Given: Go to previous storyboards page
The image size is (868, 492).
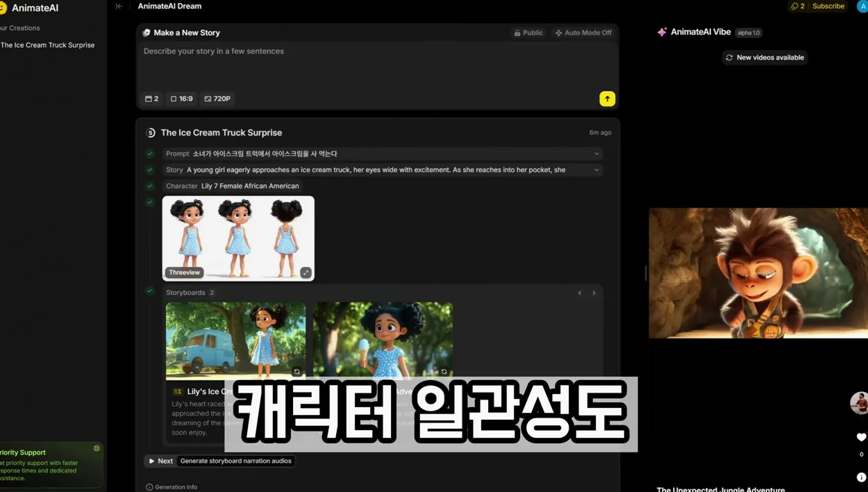Looking at the screenshot, I should coord(580,293).
